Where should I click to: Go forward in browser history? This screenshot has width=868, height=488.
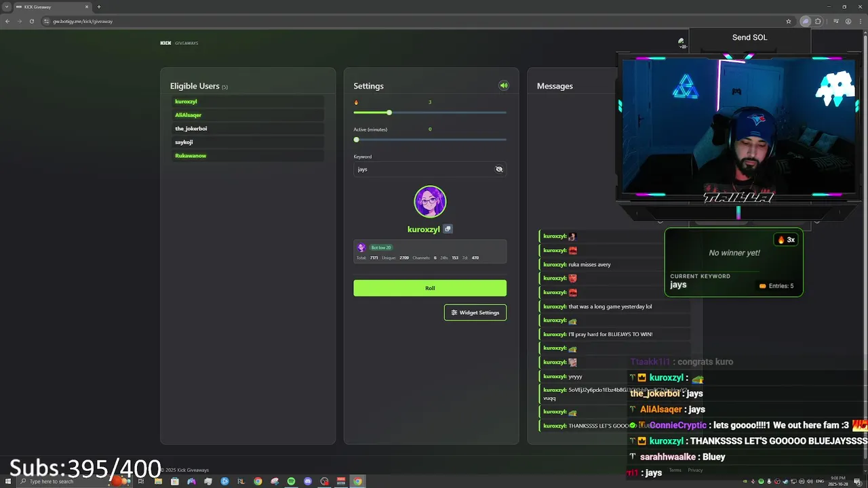pyautogui.click(x=19, y=21)
